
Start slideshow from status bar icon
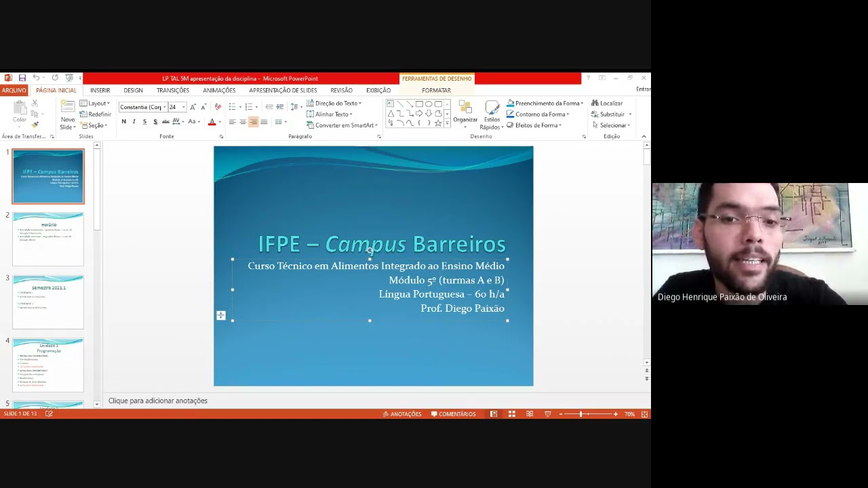pyautogui.click(x=548, y=414)
